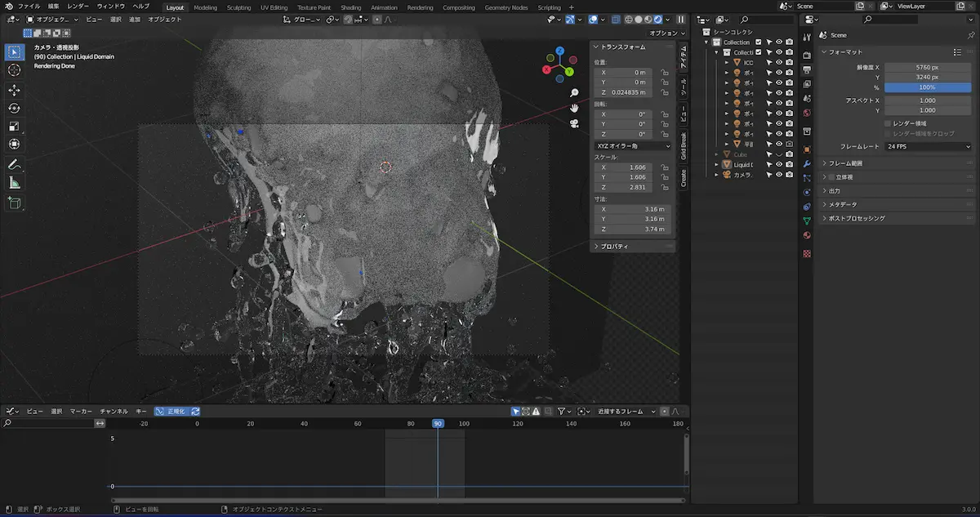Open the 追加 menu in viewport header
The image size is (980, 517).
(x=134, y=19)
